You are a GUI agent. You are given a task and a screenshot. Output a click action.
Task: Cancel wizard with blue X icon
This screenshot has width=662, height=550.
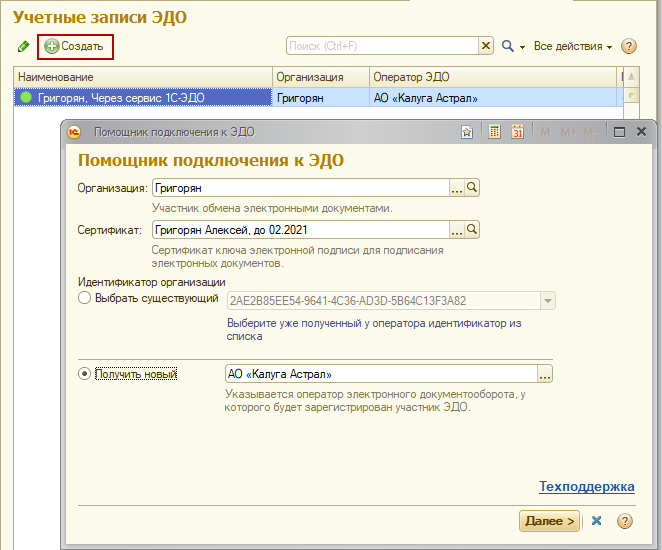pos(597,521)
